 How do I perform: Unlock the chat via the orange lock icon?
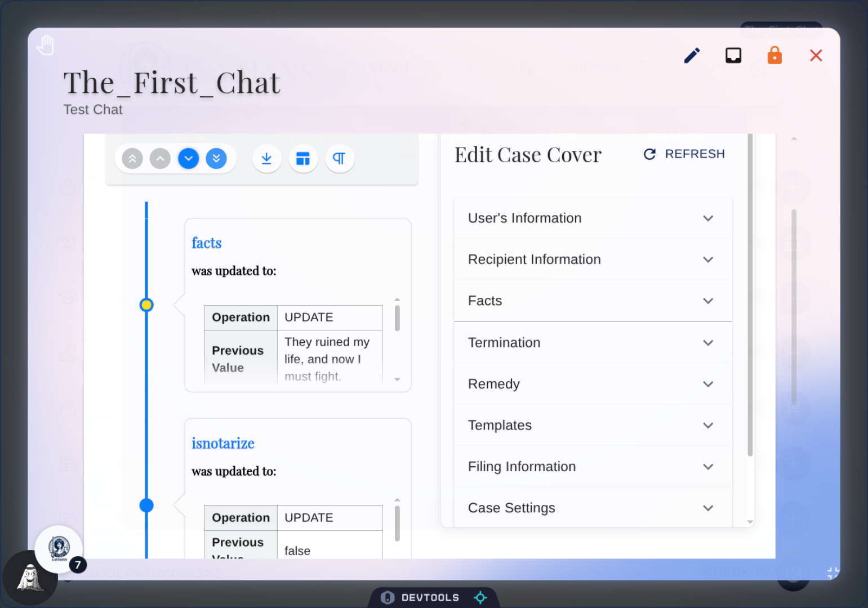(774, 55)
